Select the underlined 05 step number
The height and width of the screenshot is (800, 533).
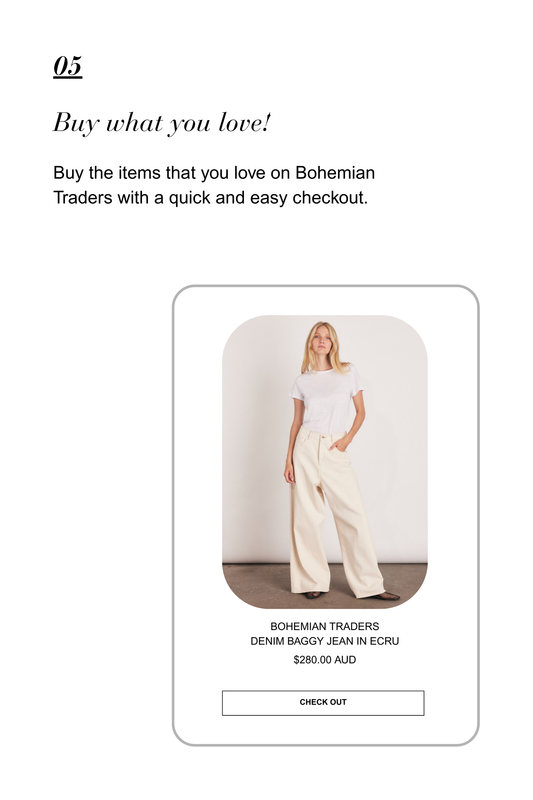(x=68, y=66)
